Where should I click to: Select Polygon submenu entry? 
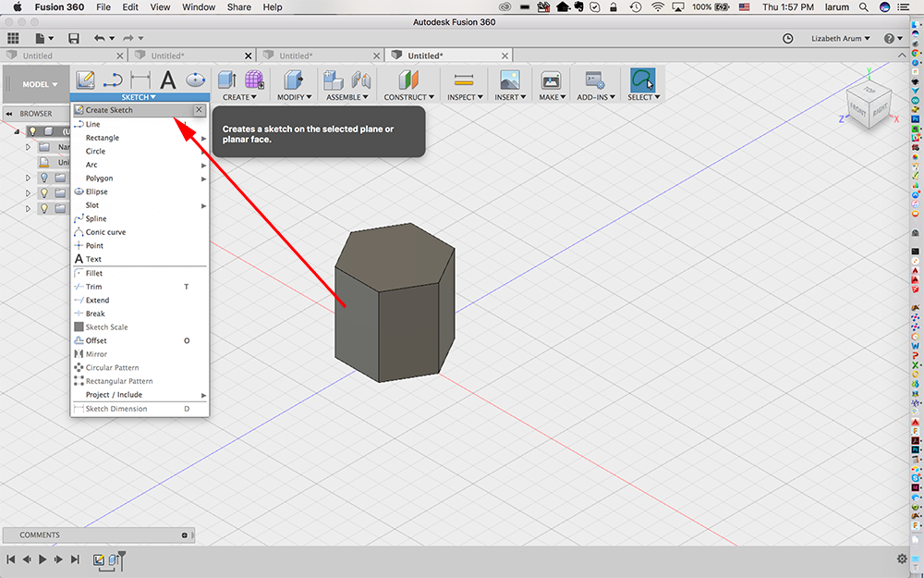140,178
